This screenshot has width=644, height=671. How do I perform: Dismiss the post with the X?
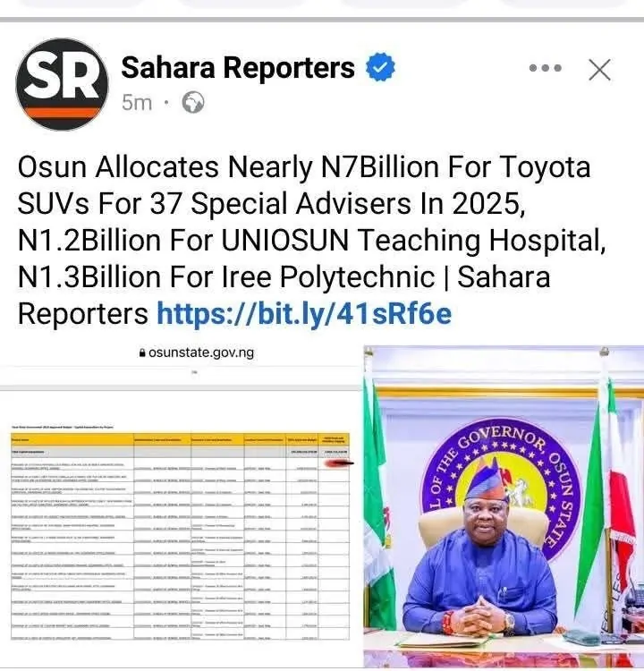pos(599,69)
